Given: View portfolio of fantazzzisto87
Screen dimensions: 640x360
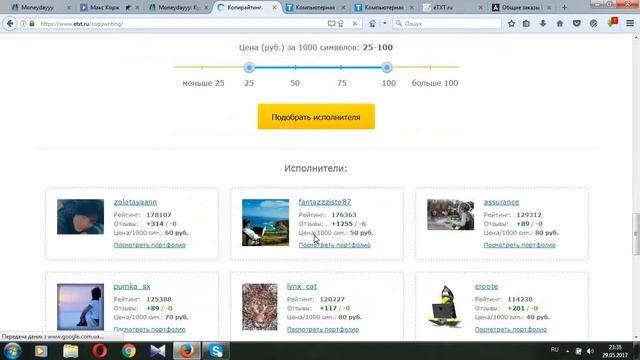Looking at the screenshot, I should [335, 245].
